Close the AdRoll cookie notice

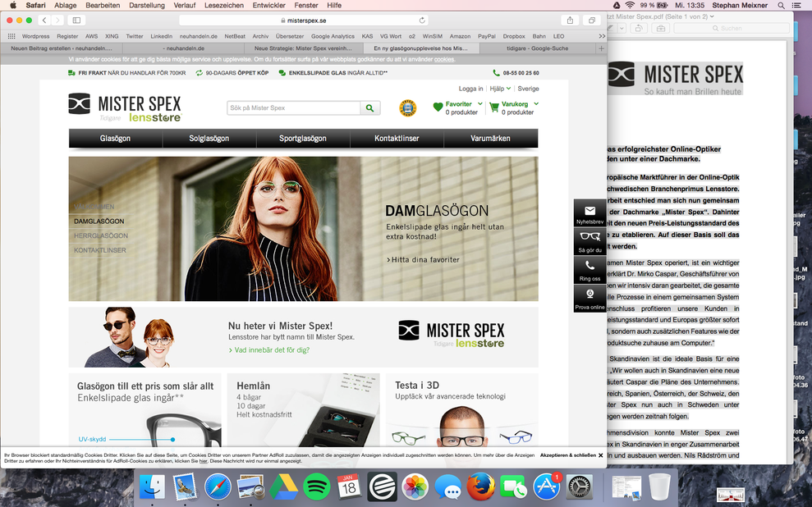click(x=601, y=455)
